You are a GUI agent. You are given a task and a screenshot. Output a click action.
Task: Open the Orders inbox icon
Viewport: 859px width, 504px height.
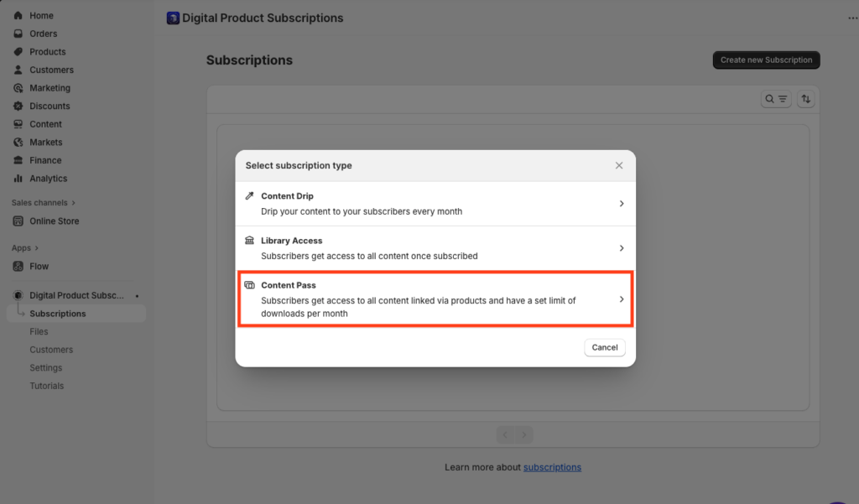click(18, 34)
